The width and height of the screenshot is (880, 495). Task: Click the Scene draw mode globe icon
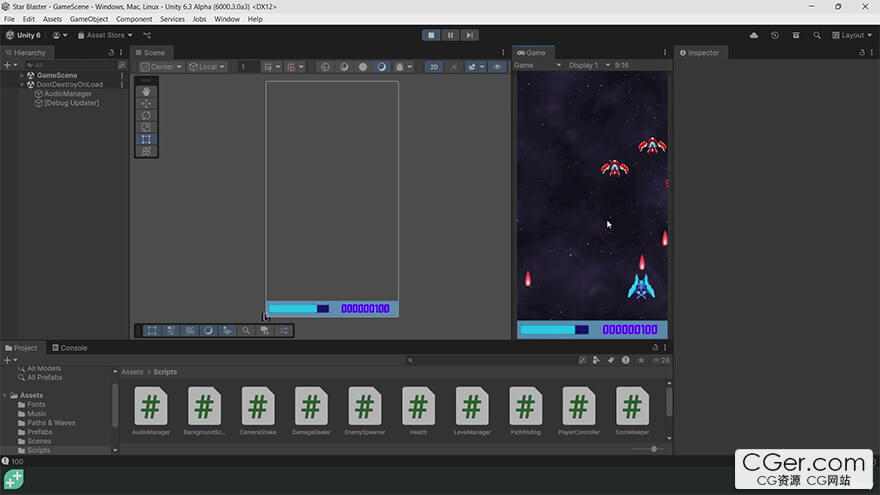[x=325, y=67]
